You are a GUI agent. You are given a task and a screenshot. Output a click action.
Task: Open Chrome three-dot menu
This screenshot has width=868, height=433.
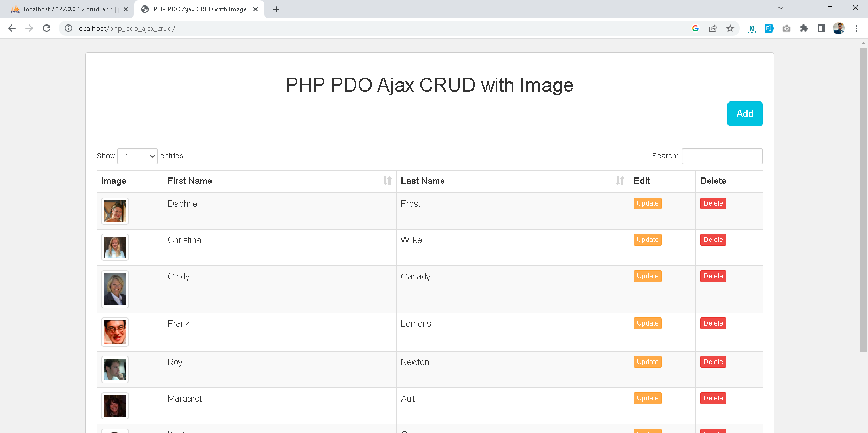pyautogui.click(x=856, y=28)
